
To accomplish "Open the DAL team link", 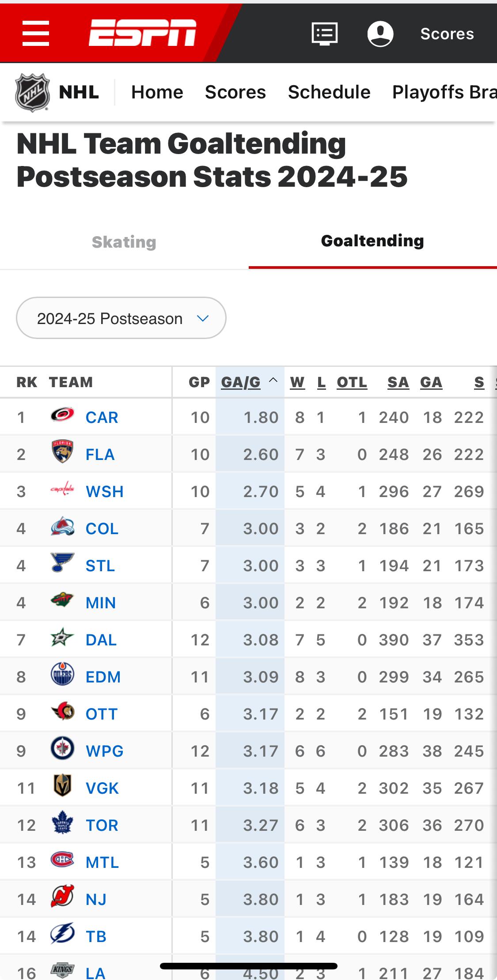I will [x=101, y=640].
